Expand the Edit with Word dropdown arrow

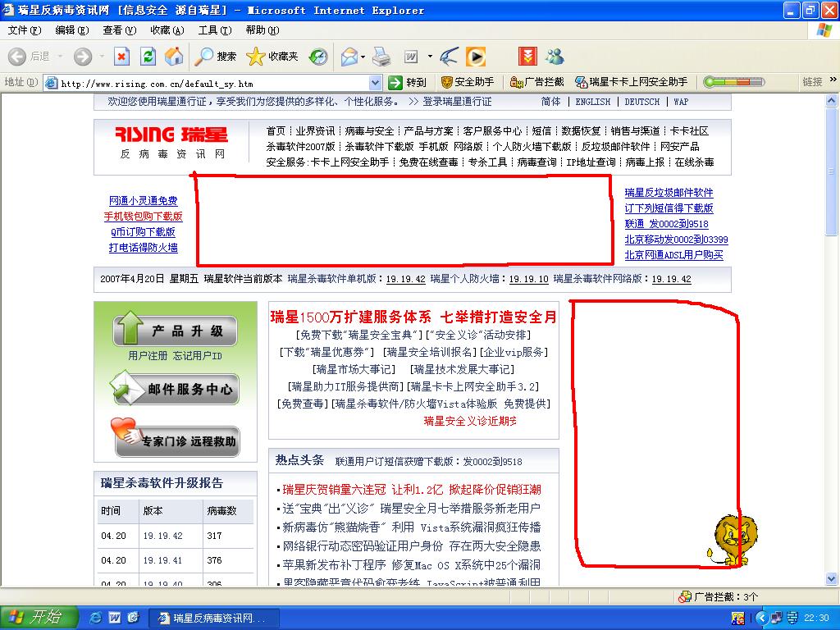(430, 57)
